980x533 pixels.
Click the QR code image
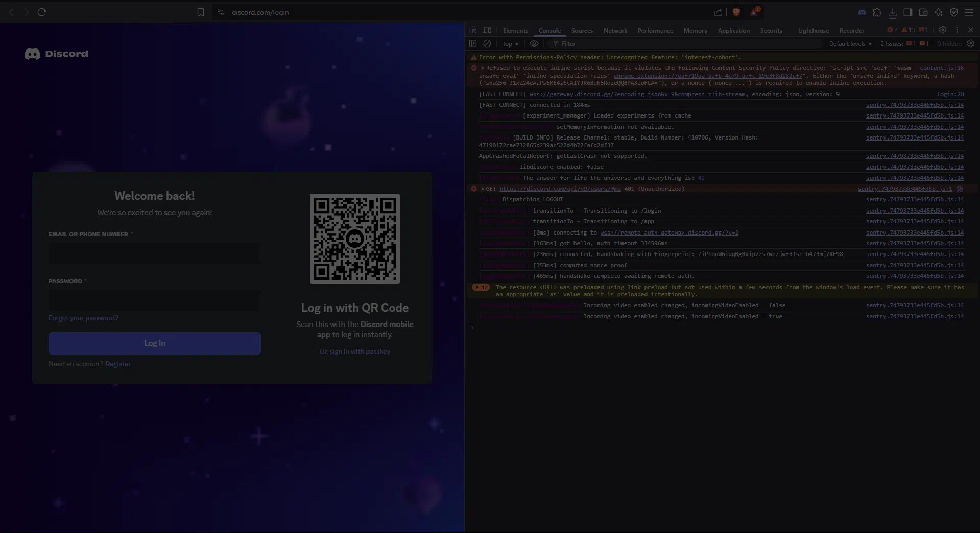coord(355,239)
